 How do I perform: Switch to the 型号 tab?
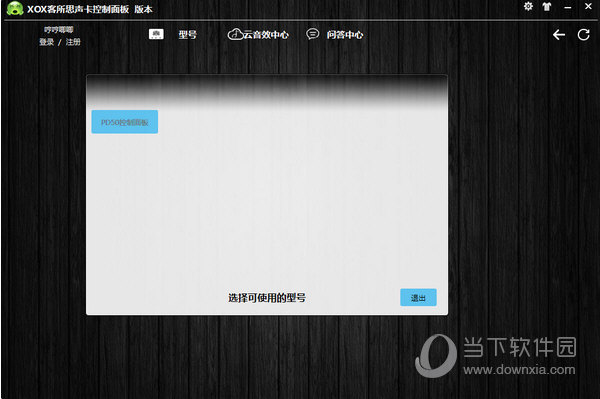coord(188,35)
